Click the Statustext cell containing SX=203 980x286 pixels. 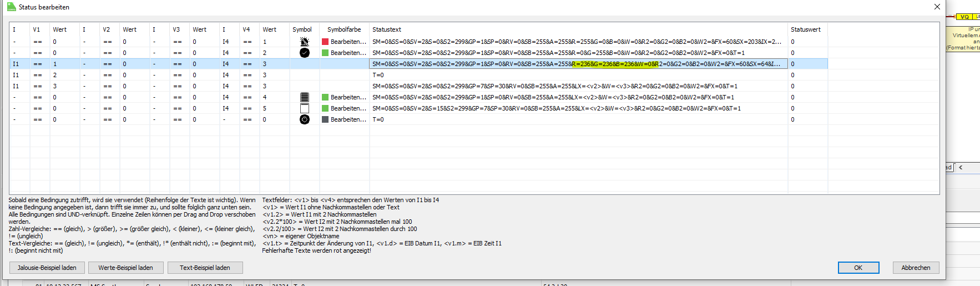click(579, 42)
